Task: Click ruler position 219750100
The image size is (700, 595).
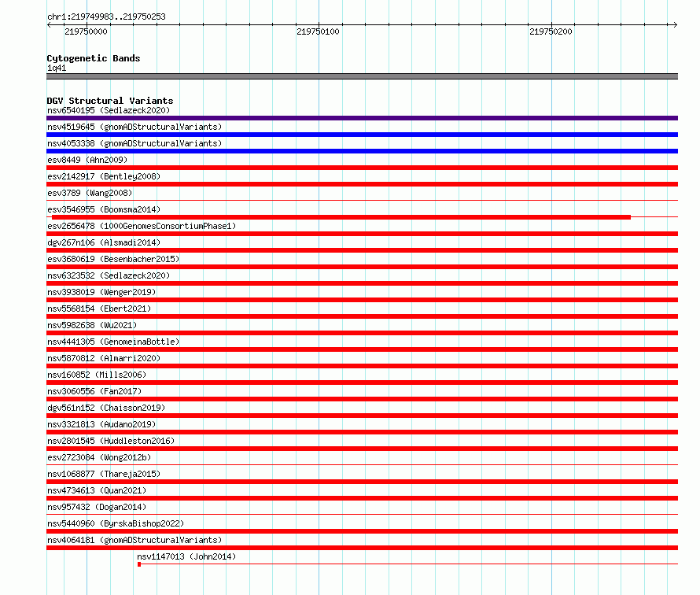Action: 318,31
